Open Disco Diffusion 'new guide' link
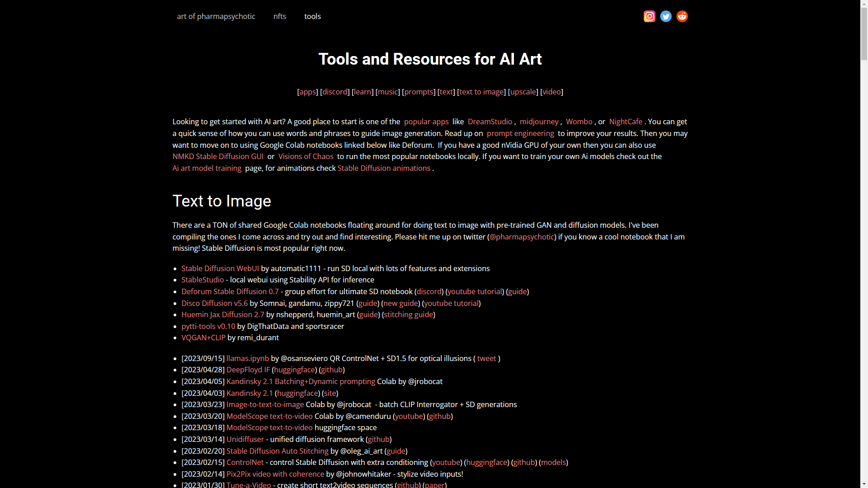868x488 pixels. (401, 303)
